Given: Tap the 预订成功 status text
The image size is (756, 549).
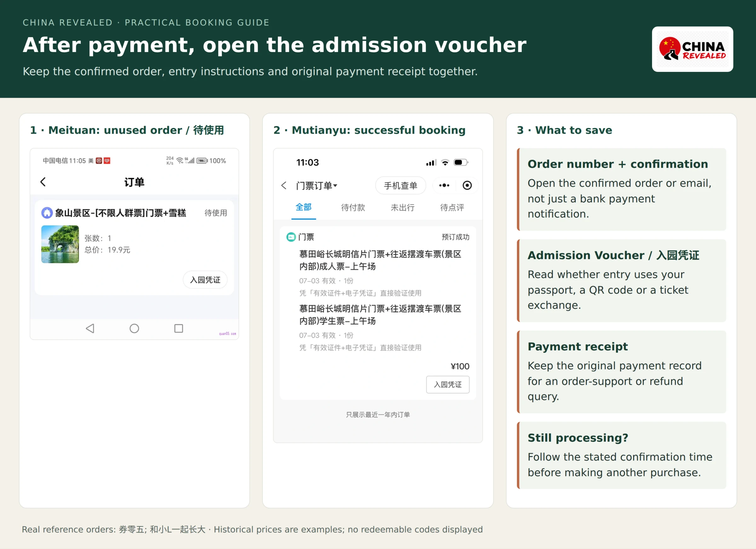Looking at the screenshot, I should tap(455, 237).
